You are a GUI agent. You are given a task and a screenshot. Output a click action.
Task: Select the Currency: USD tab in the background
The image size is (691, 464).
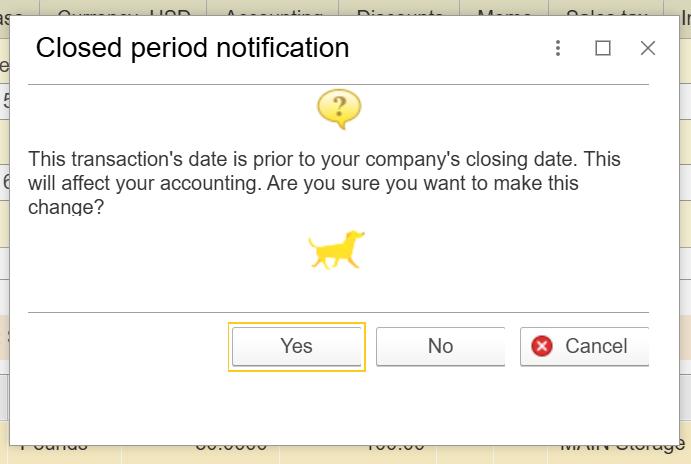pyautogui.click(x=123, y=8)
